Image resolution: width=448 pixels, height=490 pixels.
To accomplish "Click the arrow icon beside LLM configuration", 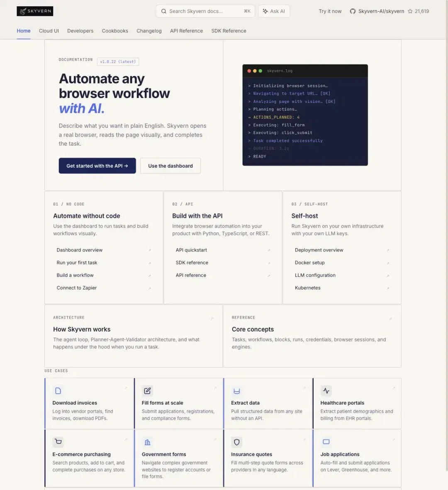I will 388,275.
